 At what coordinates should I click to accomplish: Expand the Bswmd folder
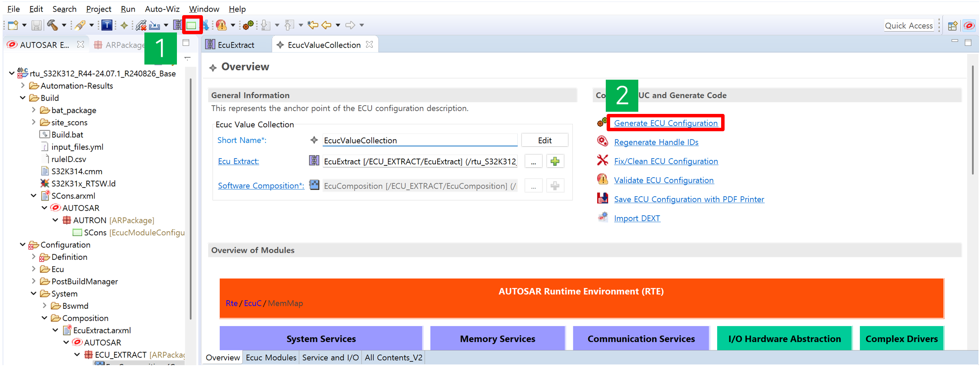(x=44, y=305)
